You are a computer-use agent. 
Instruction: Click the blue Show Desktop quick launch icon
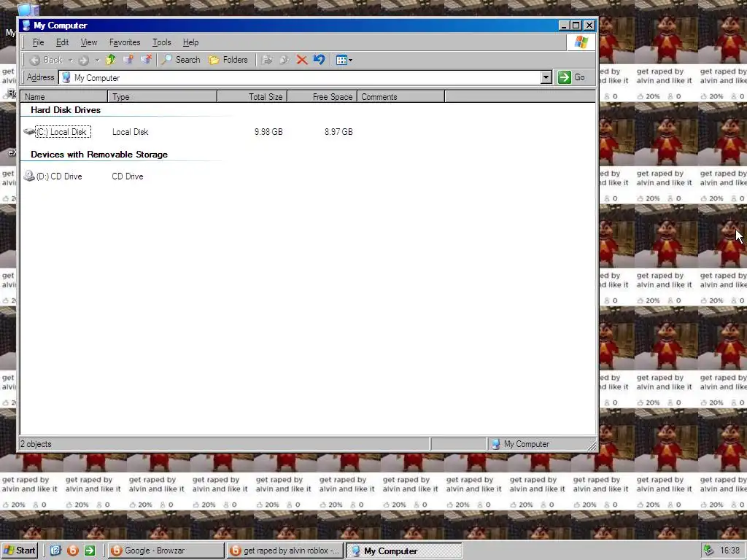tap(55, 551)
